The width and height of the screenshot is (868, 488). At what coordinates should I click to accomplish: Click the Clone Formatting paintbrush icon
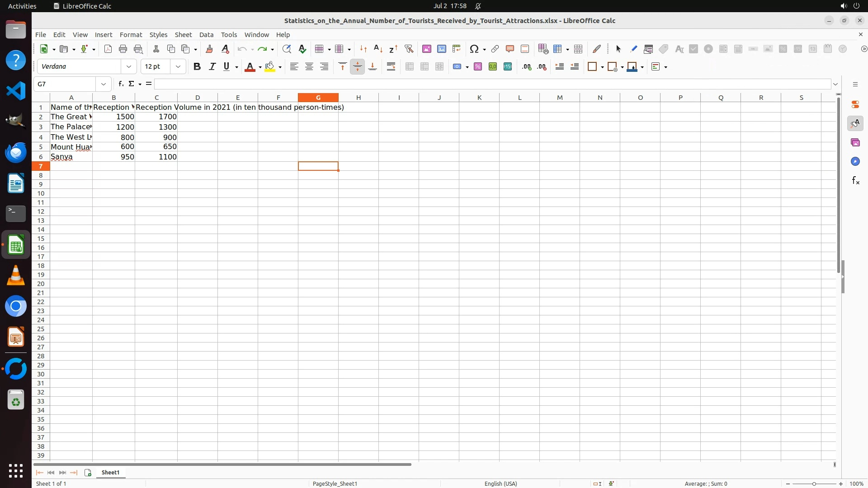(209, 49)
